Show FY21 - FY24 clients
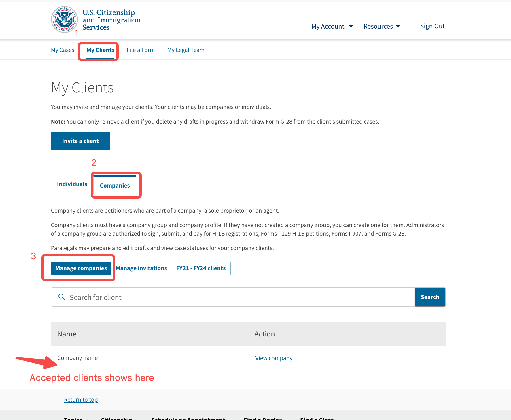The width and height of the screenshot is (511, 420). coord(201,268)
